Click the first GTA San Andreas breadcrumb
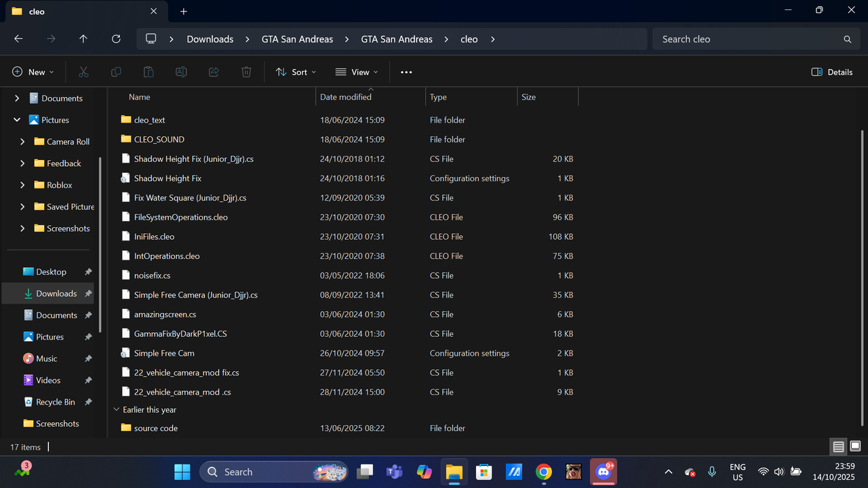The image size is (868, 488). 298,39
